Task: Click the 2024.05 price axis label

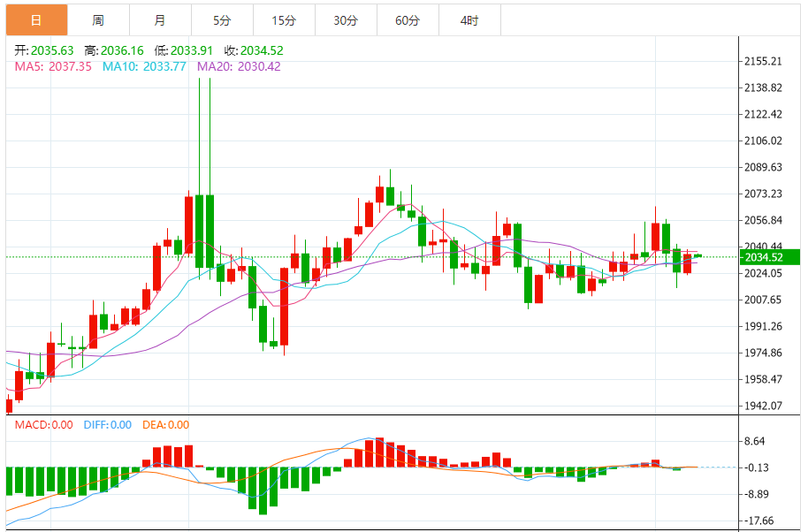Action: 763,273
